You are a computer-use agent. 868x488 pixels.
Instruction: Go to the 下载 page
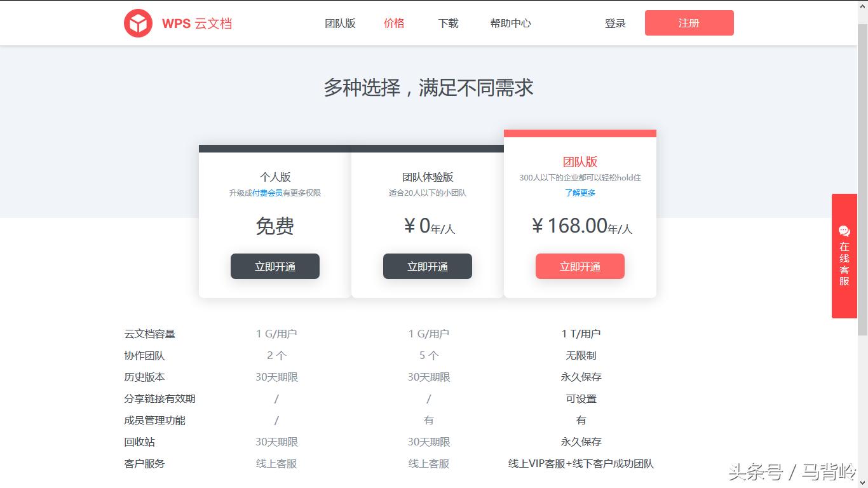(x=447, y=23)
